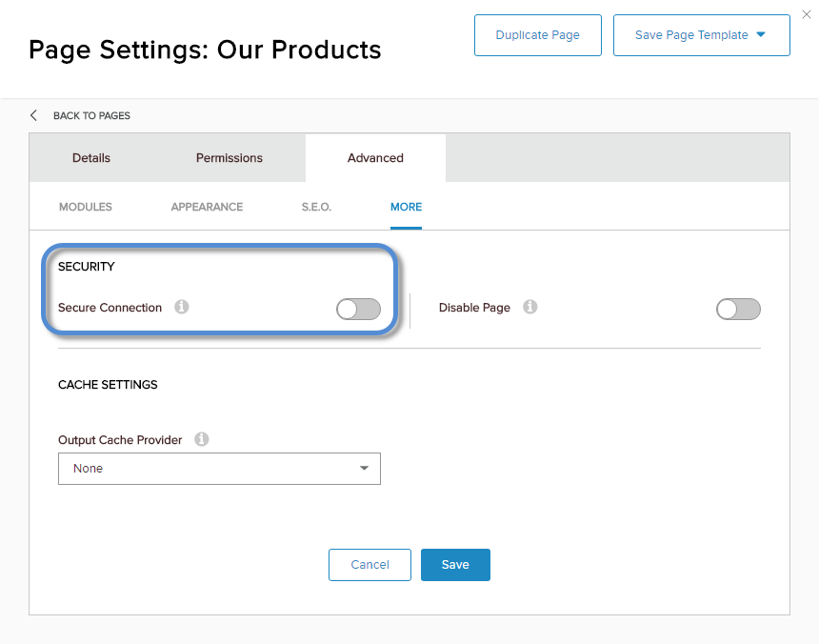Viewport: 819px width, 644px height.
Task: Enable the Disable Page switch
Action: click(x=738, y=310)
